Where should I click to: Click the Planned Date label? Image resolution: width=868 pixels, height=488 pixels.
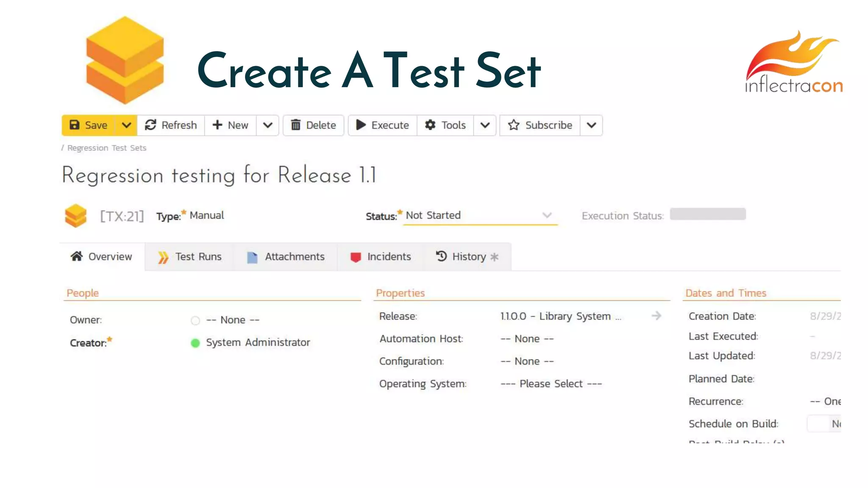coord(721,379)
